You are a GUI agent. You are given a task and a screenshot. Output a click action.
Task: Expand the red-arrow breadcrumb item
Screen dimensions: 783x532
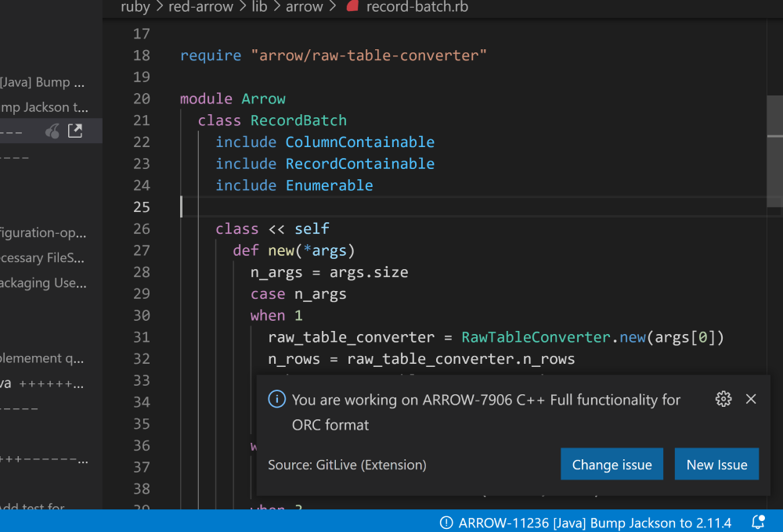pos(201,7)
